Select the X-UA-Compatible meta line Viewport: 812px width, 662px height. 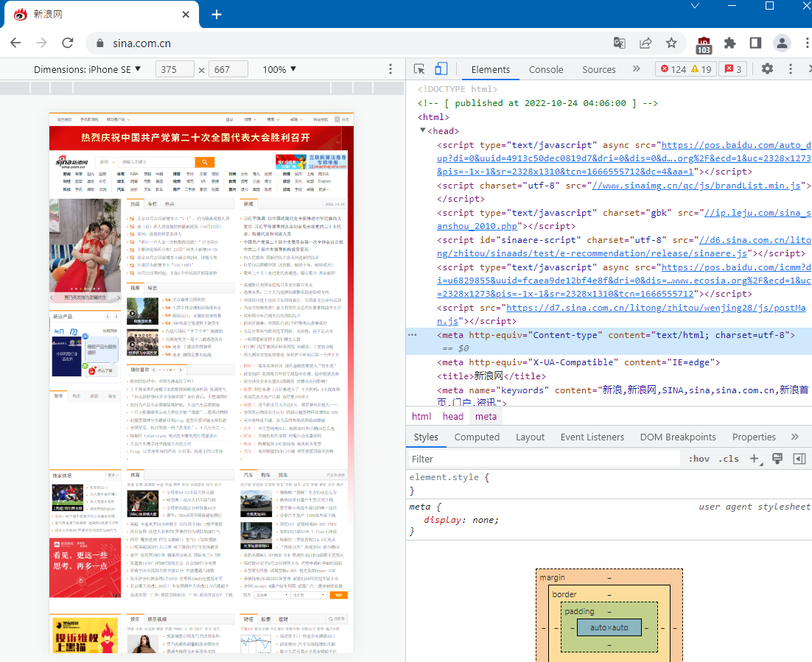coord(578,362)
